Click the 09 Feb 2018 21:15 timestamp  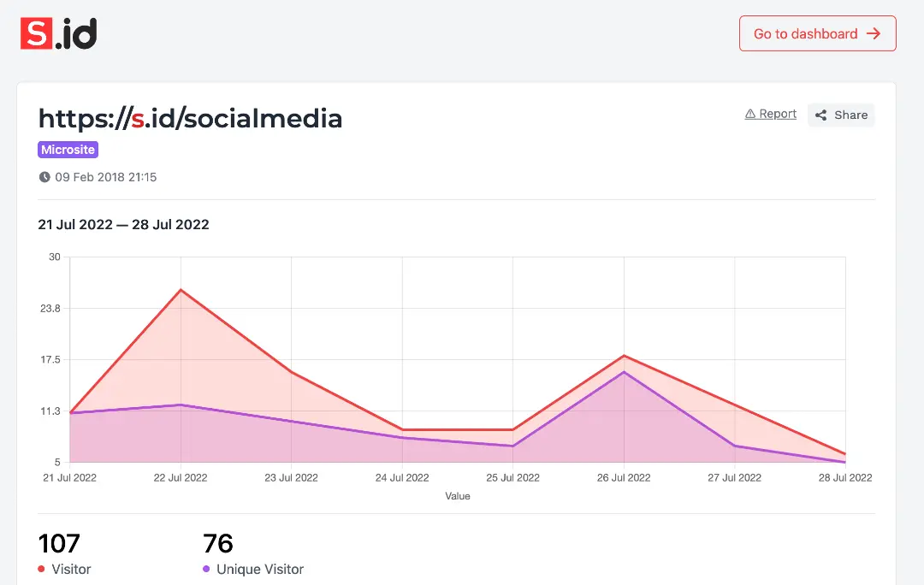click(x=105, y=177)
